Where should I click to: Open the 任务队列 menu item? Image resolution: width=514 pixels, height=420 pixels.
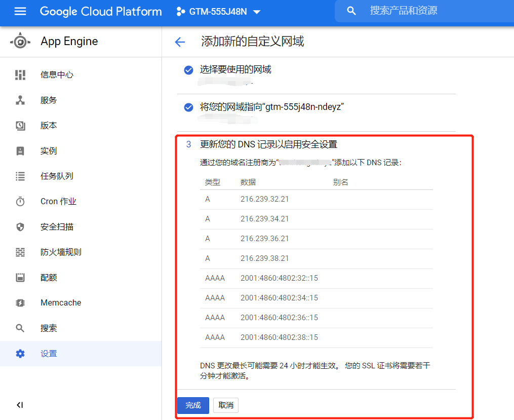81,176
